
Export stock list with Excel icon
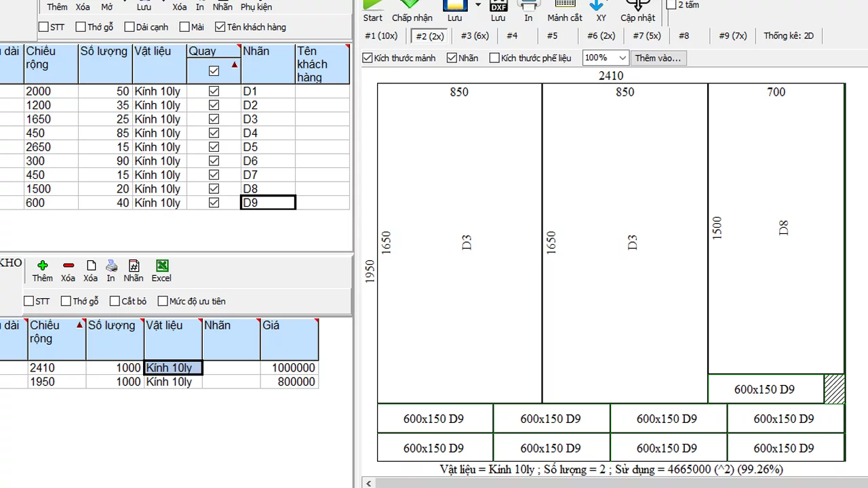click(161, 266)
